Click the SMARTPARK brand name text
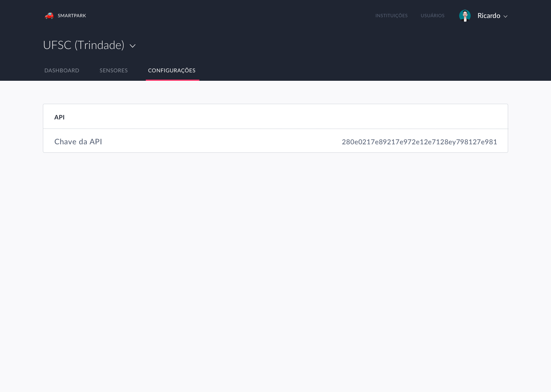The width and height of the screenshot is (551, 392). coord(72,16)
